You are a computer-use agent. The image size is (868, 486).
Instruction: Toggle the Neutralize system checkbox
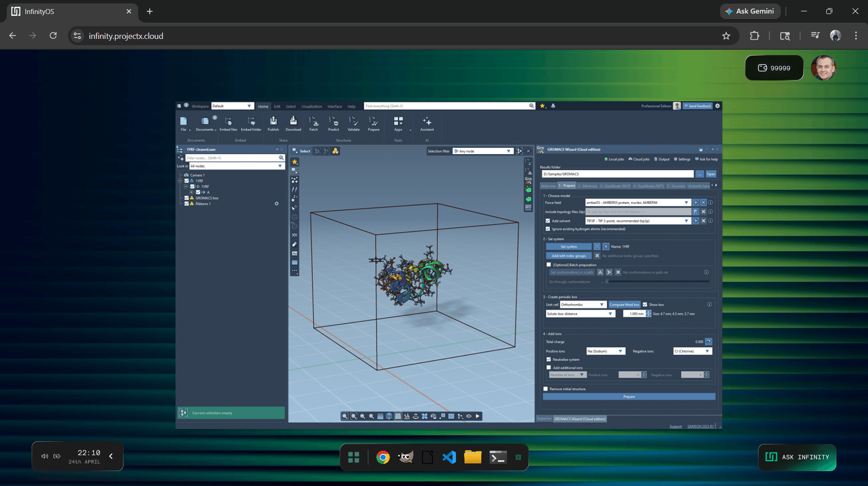click(549, 359)
